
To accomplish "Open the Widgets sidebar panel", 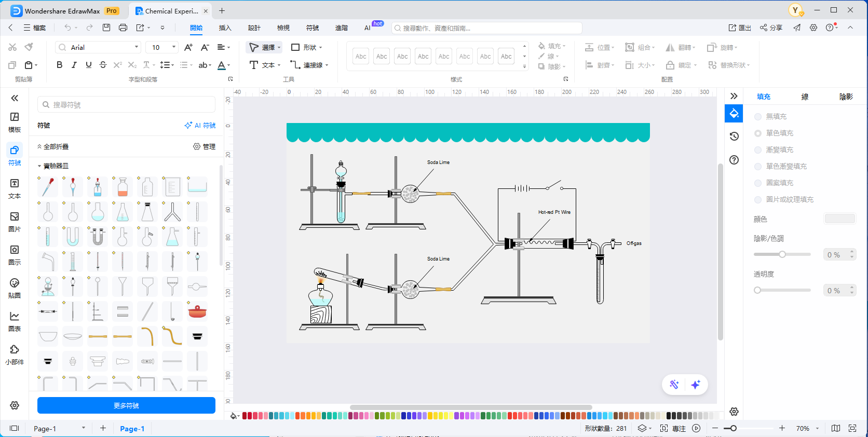I will point(15,354).
